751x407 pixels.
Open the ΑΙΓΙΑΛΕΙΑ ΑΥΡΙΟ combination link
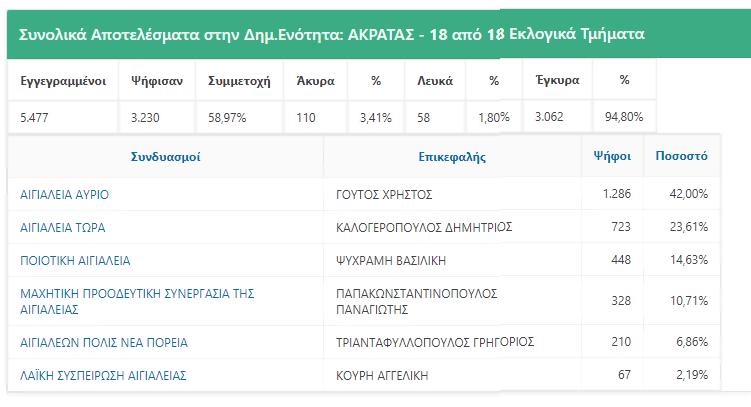tap(64, 194)
